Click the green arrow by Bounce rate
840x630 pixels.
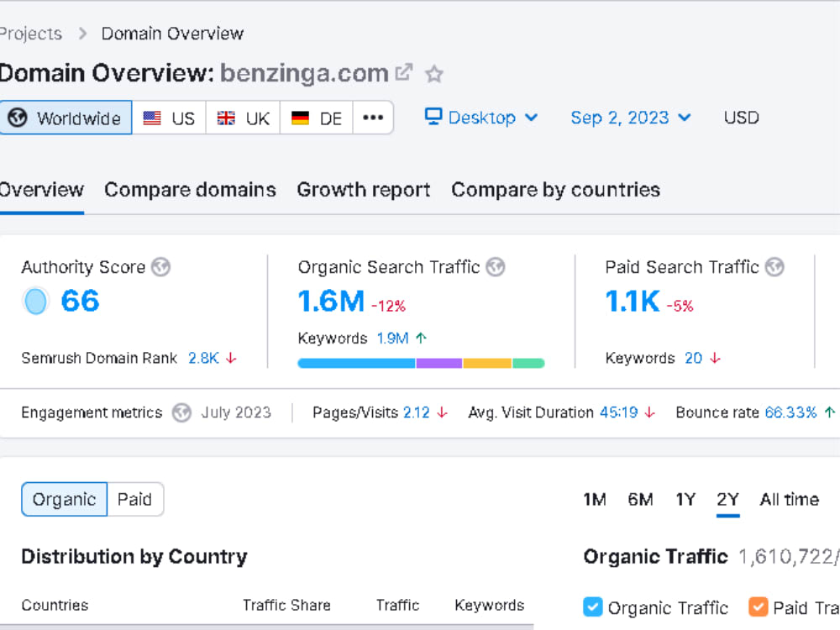pyautogui.click(x=830, y=412)
